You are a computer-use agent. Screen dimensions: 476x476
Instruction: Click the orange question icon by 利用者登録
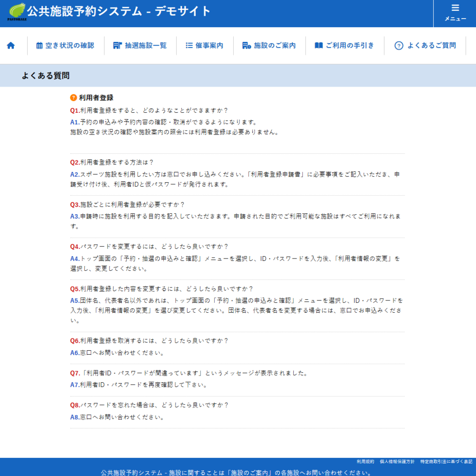(x=73, y=98)
